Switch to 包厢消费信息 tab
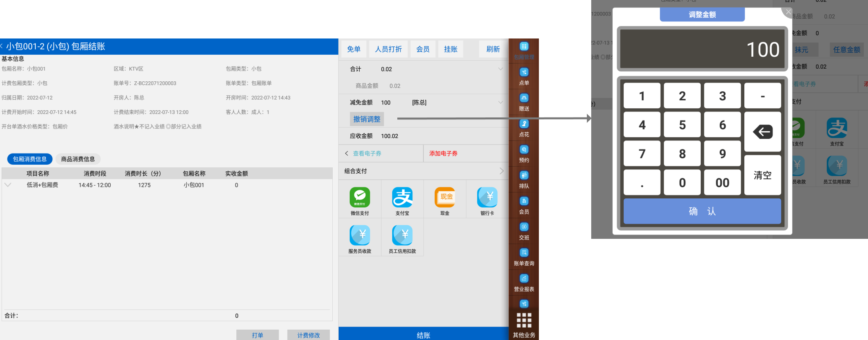Image resolution: width=868 pixels, height=340 pixels. tap(30, 159)
